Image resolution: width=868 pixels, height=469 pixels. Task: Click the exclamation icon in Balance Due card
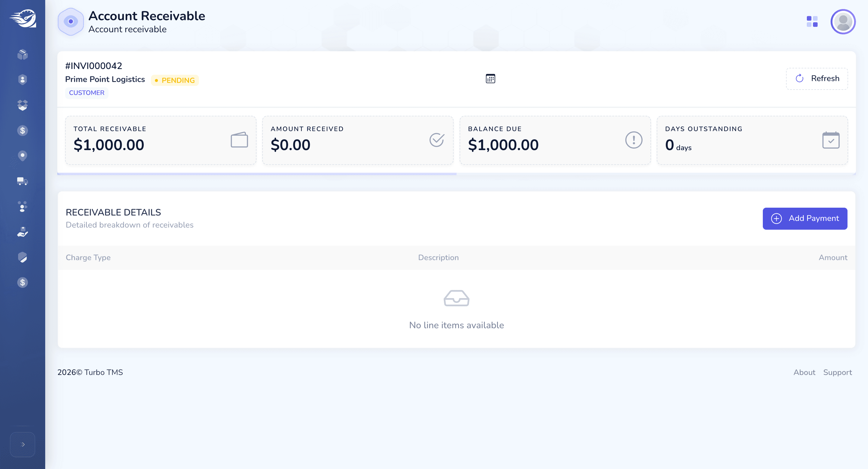click(634, 140)
